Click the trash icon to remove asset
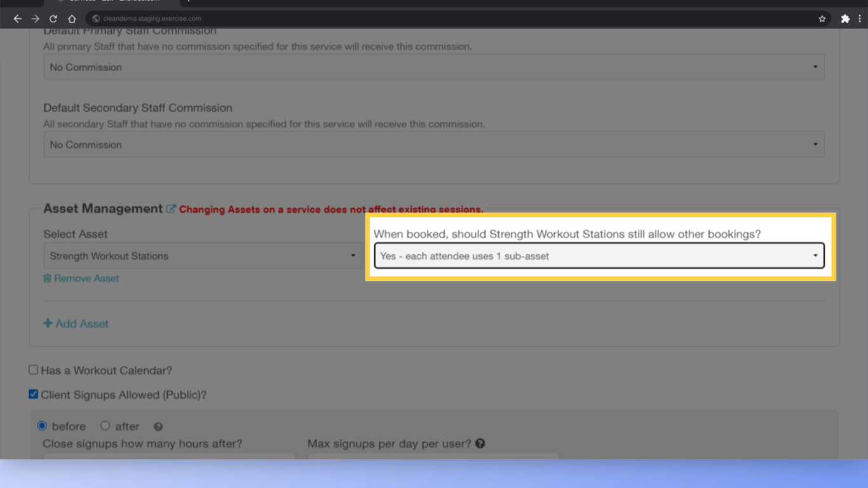Screen dimensions: 868x488 tap(48, 278)
